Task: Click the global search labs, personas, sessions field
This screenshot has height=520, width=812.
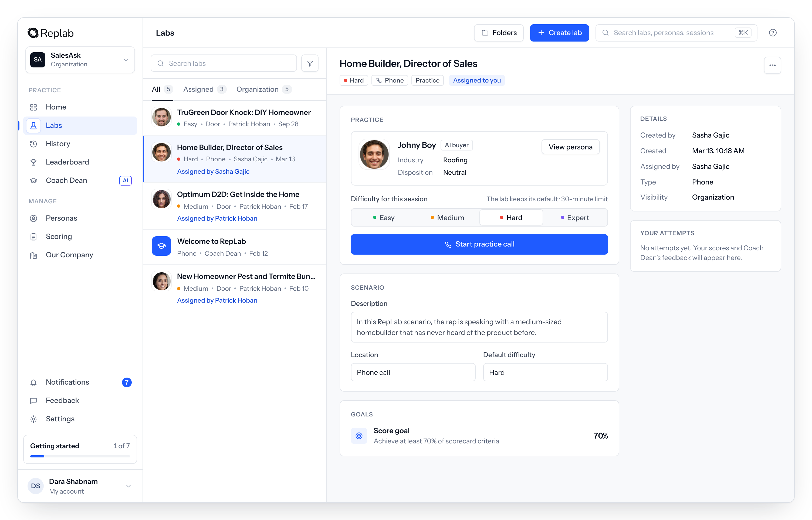Action: [x=676, y=33]
